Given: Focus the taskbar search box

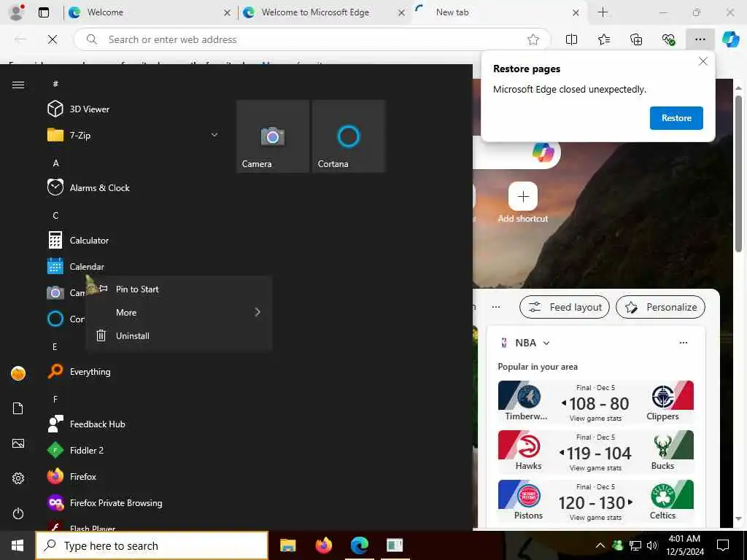Looking at the screenshot, I should [152, 545].
